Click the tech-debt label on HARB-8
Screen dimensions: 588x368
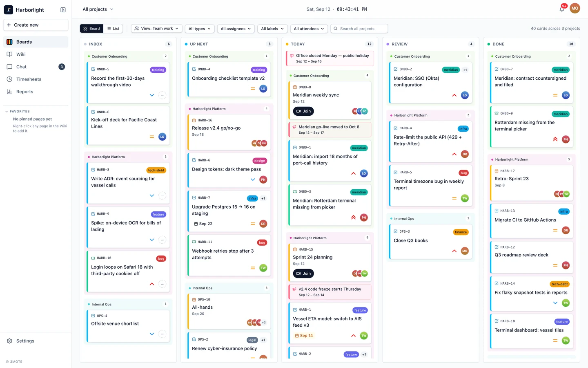[x=156, y=170]
